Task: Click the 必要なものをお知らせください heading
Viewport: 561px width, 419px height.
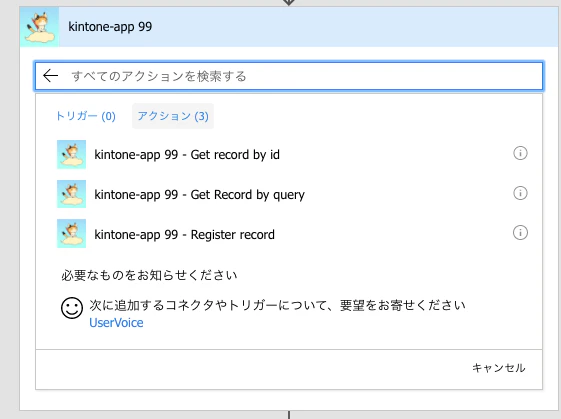Action: [149, 275]
